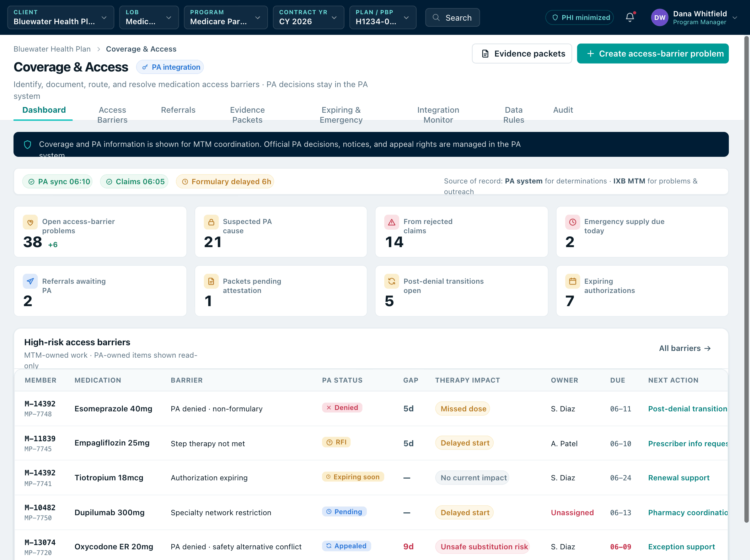Click the Claims 06:05 status chip
Screen dimensions: 750x560
click(x=134, y=182)
